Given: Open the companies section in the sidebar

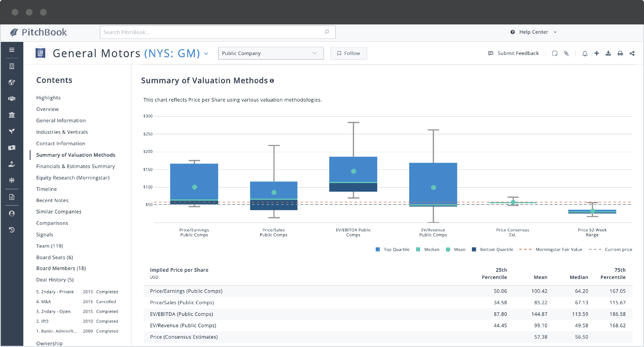Looking at the screenshot, I should click(x=12, y=66).
